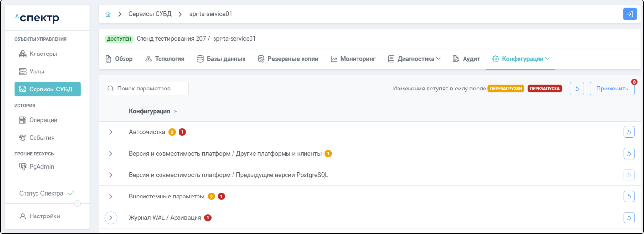
Task: Open the Резервные копии tab
Action: (x=288, y=59)
